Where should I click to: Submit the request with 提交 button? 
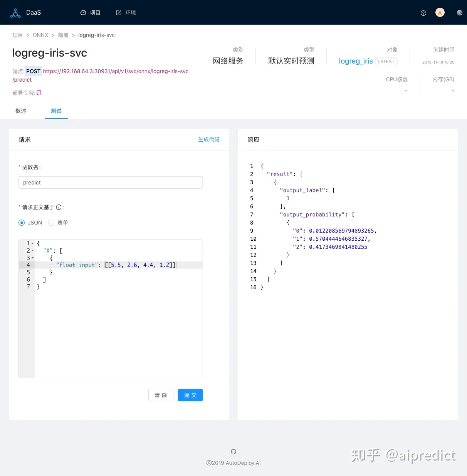190,395
